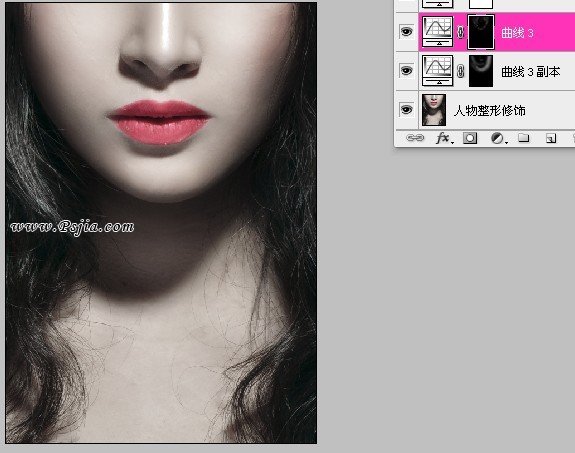The height and width of the screenshot is (453, 575).
Task: Click the mask link chain on 曲线 3 副本
Action: [x=460, y=71]
